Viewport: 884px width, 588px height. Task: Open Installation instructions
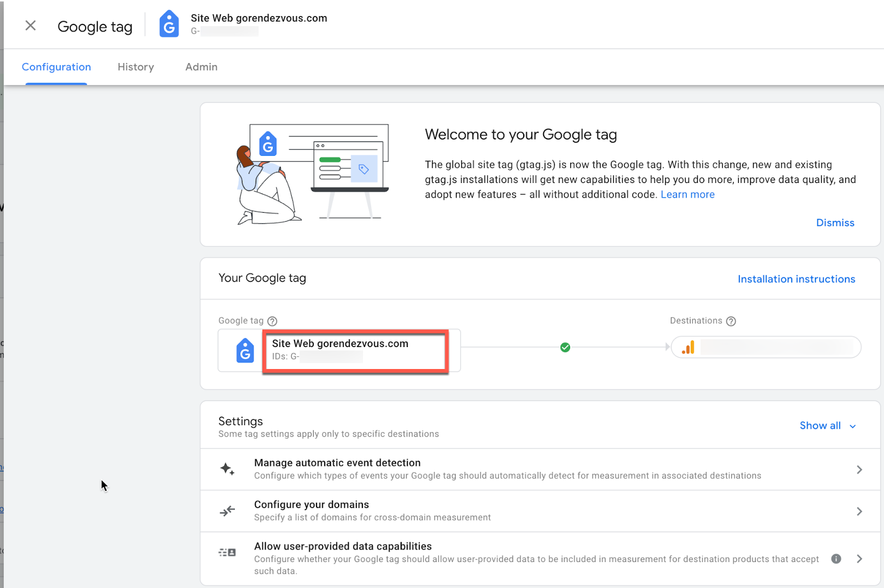[796, 279]
